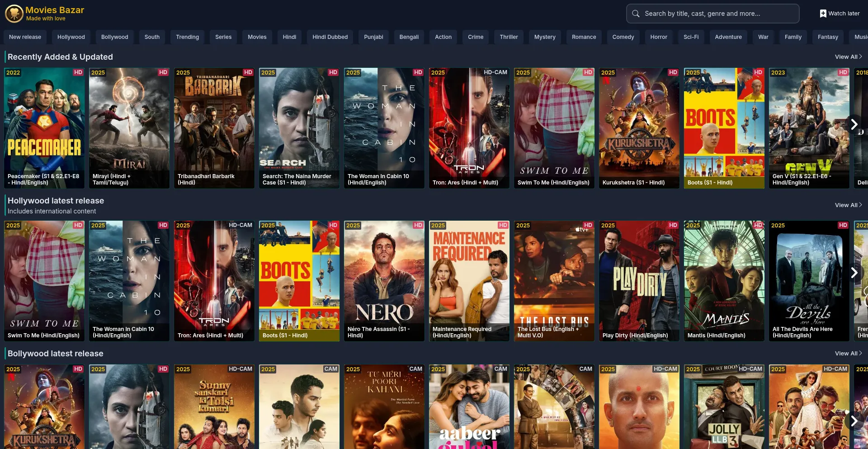Open the Watch later bookmark icon
The image size is (868, 449).
tap(823, 14)
